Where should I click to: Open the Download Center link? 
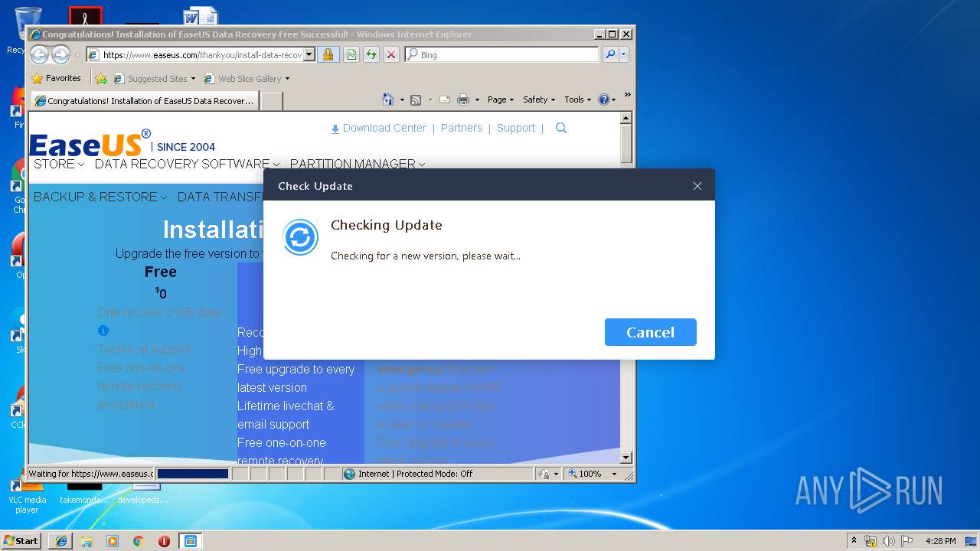click(378, 128)
